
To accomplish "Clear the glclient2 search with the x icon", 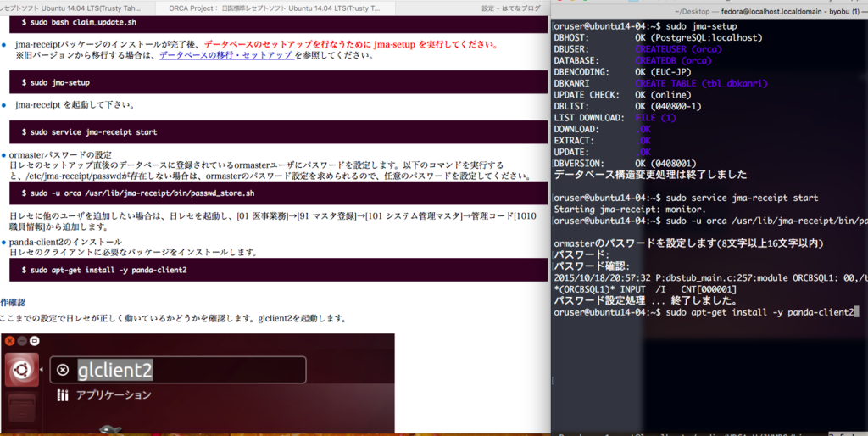I will tap(63, 370).
